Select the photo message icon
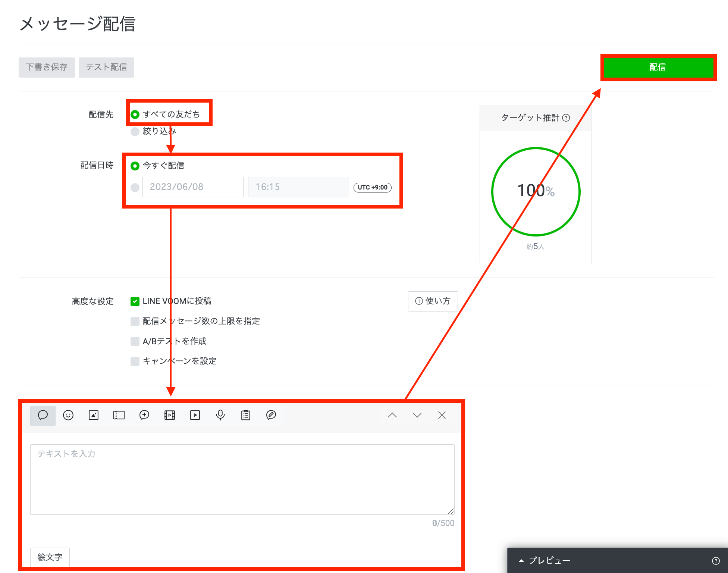728x573 pixels. 94,415
